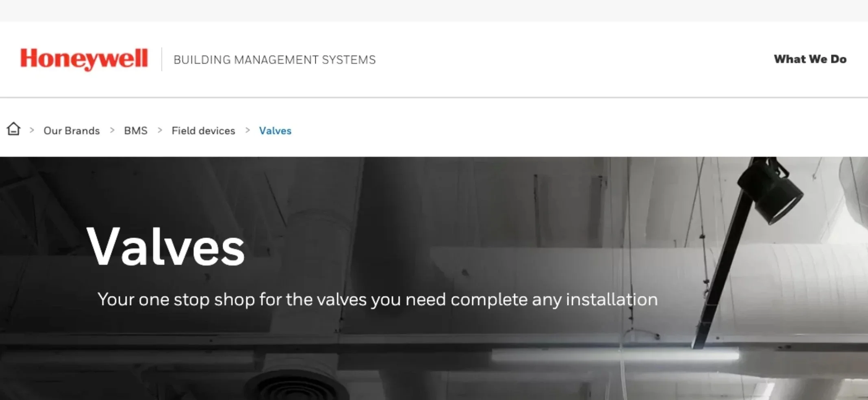Go to home via breadcrumb house icon
The height and width of the screenshot is (400, 868).
13,129
